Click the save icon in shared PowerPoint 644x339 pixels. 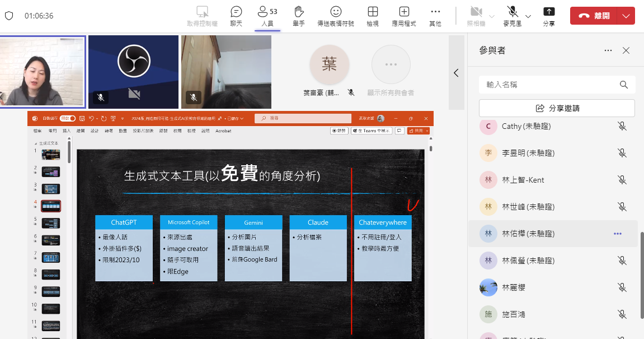(82, 118)
